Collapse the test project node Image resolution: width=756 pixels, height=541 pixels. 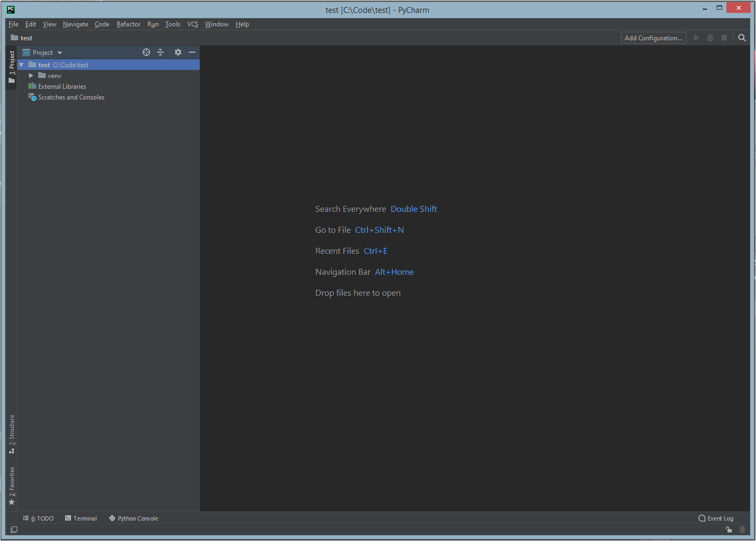tap(22, 65)
